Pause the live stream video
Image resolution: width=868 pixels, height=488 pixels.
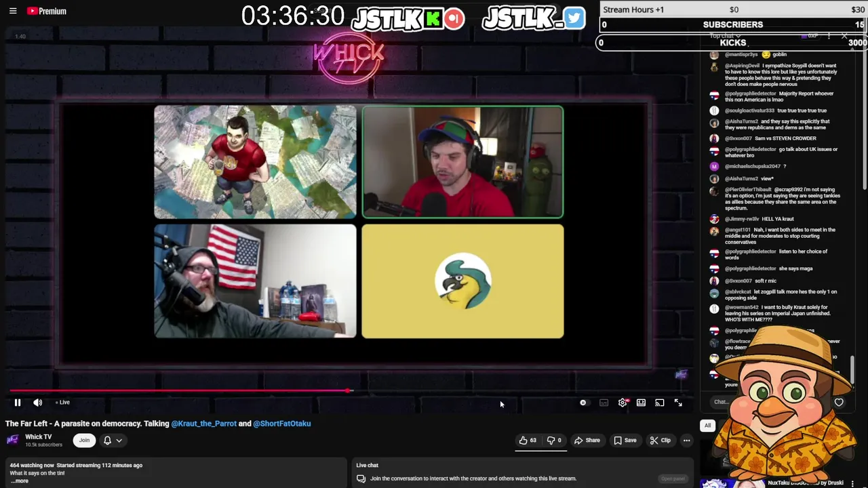pyautogui.click(x=18, y=403)
